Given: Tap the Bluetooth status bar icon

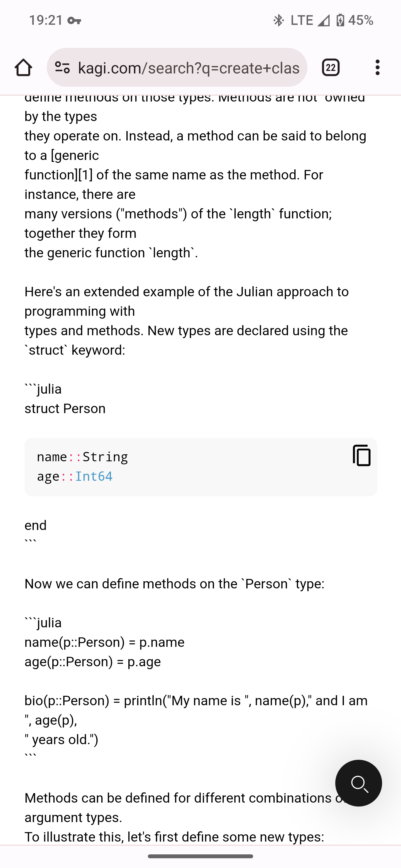Looking at the screenshot, I should click(x=278, y=20).
